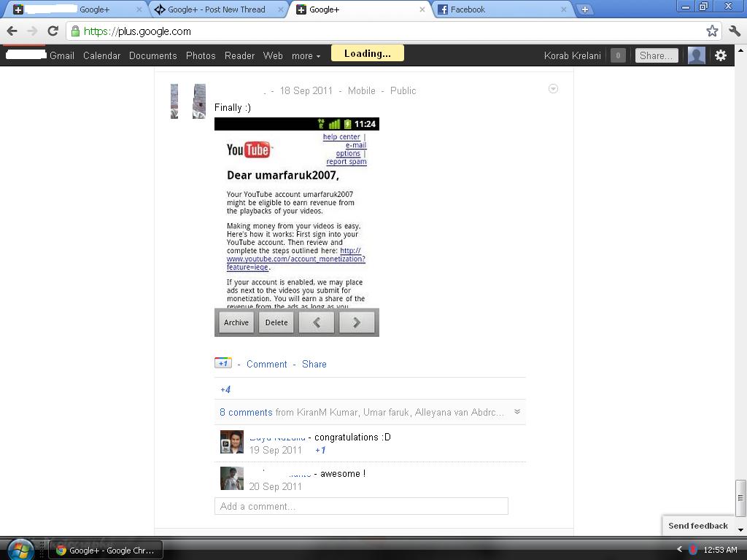Viewport: 747px width, 560px height.
Task: Open Calendar from the Google bar
Action: (x=102, y=55)
